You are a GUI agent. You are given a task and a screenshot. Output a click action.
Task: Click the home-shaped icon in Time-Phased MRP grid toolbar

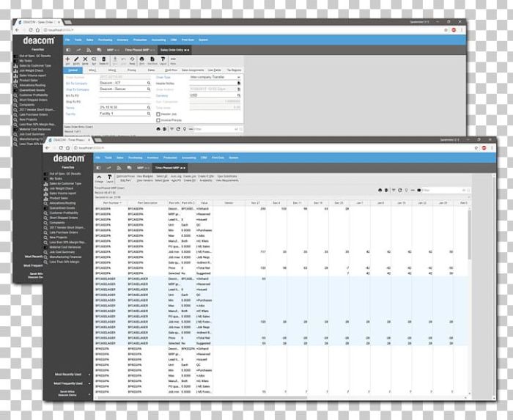[x=380, y=190]
